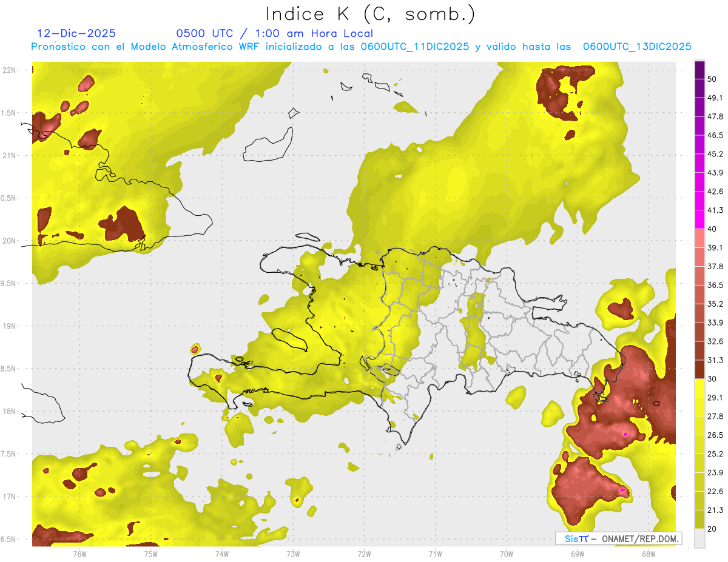The width and height of the screenshot is (728, 562).
Task: Click the "35.2" color scale label
Action: 715,304
